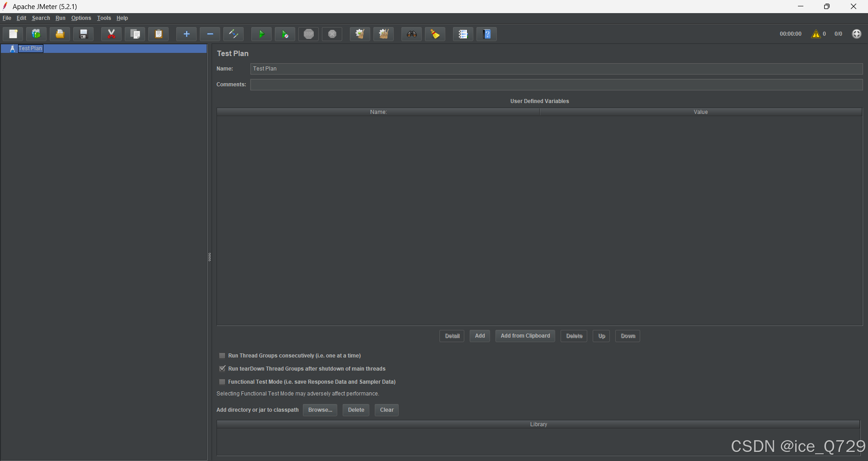Open the Options menu

tap(81, 18)
